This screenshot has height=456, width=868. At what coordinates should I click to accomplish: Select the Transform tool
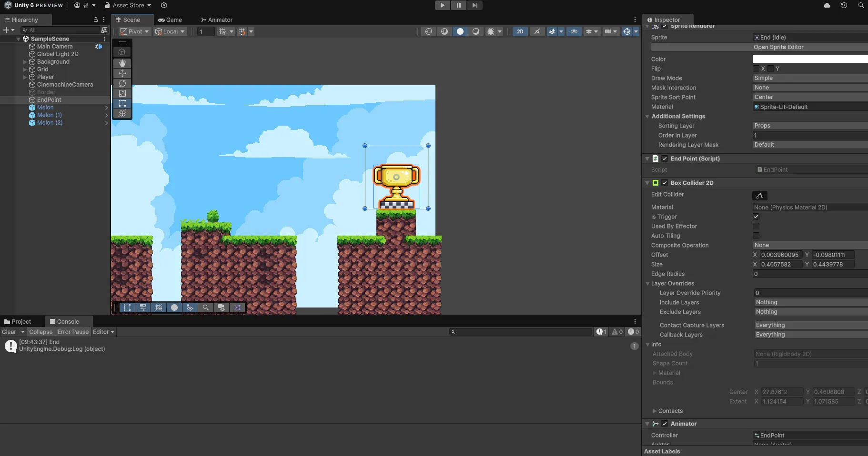coord(122,113)
